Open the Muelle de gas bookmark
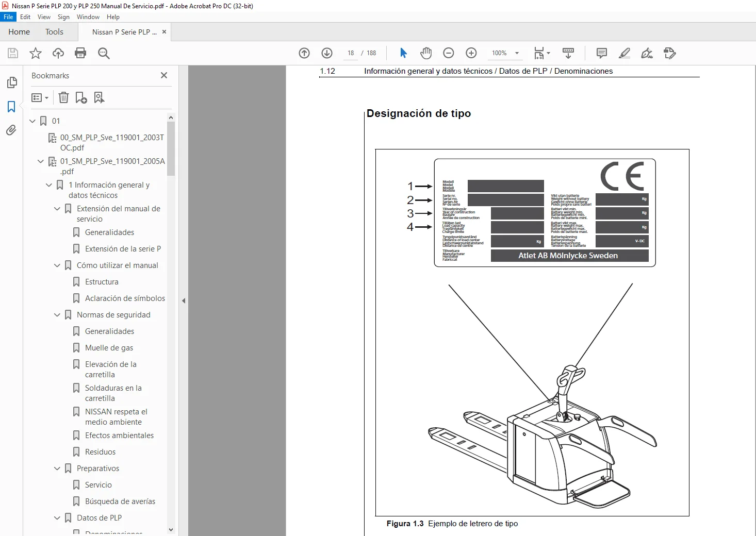Image resolution: width=756 pixels, height=536 pixels. (x=109, y=348)
